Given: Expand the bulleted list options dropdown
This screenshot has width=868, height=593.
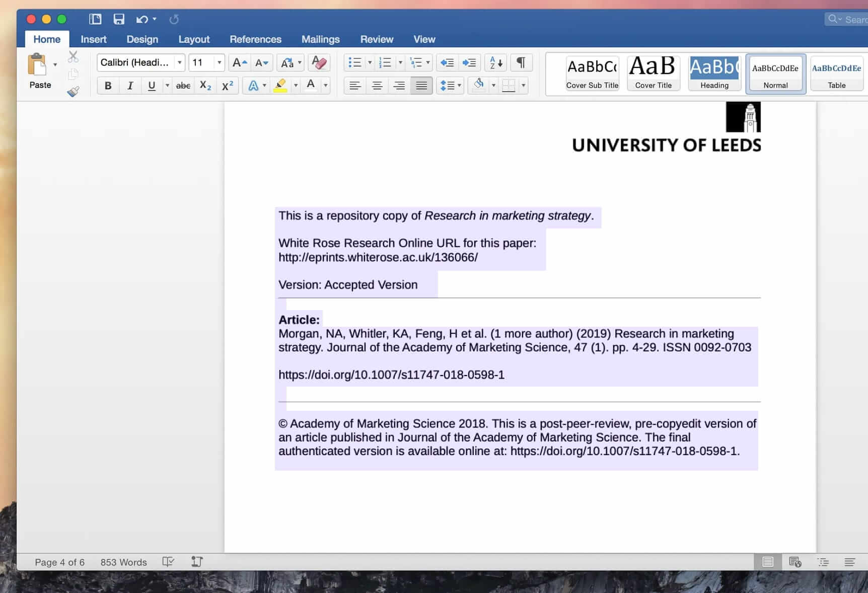Looking at the screenshot, I should (371, 62).
